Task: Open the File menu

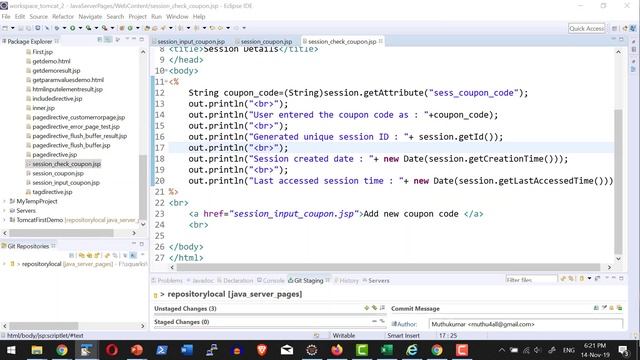Action: point(6,17)
